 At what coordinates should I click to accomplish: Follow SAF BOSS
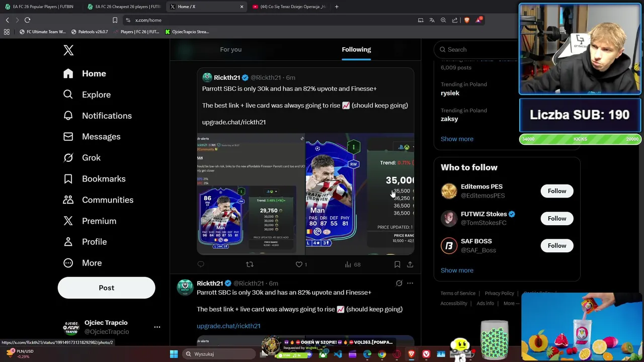(x=557, y=245)
